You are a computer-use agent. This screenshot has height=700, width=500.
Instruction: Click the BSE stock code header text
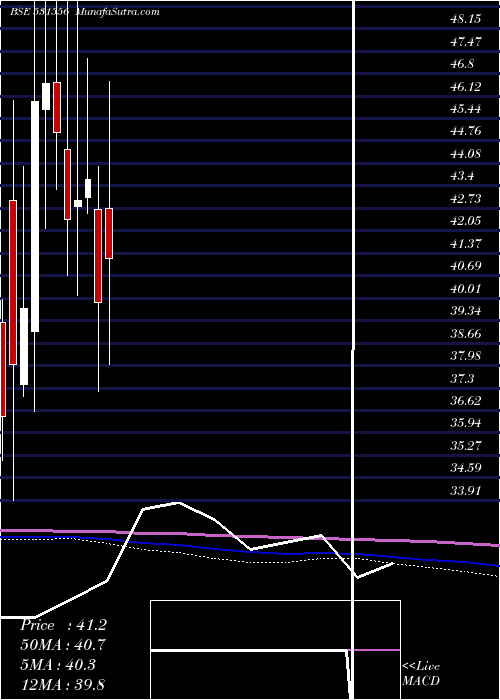[x=40, y=12]
